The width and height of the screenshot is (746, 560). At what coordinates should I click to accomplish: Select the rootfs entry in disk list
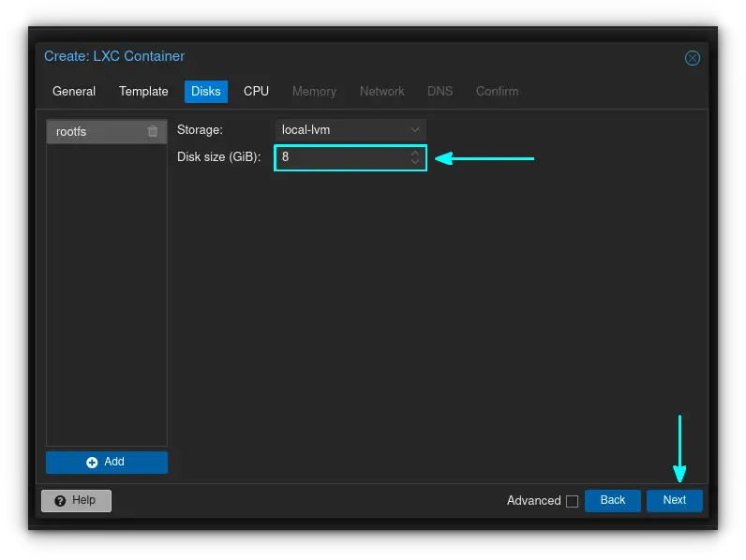[x=107, y=132]
